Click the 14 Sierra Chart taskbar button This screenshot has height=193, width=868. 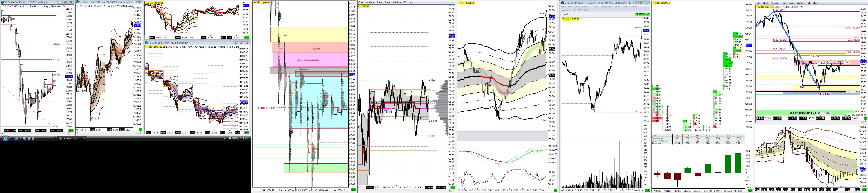click(x=71, y=139)
